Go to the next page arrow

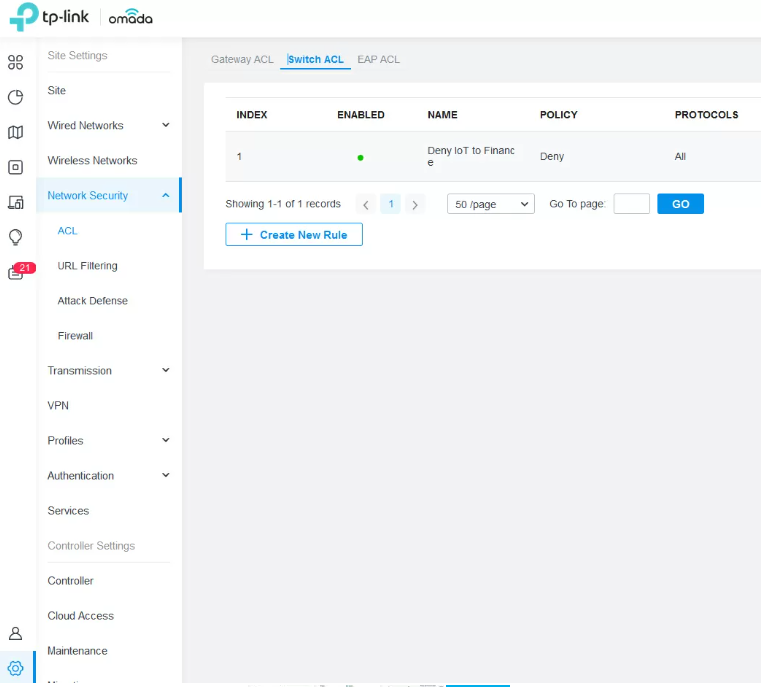coord(415,205)
